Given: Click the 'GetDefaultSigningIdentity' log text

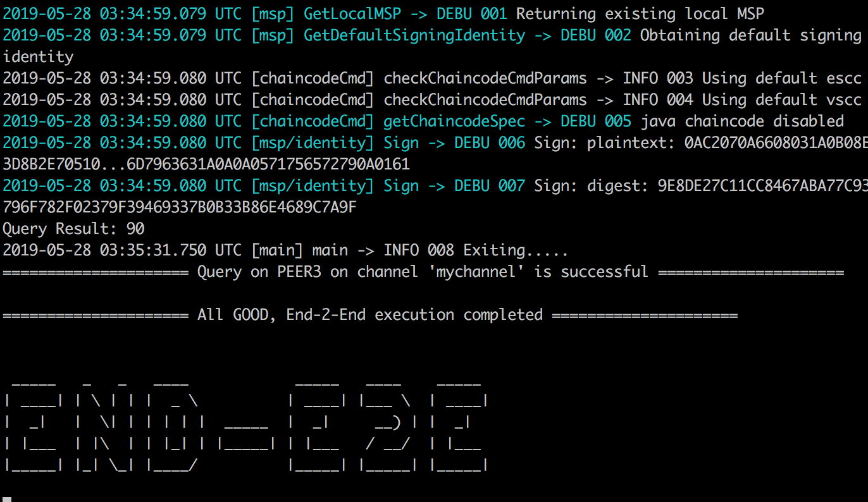Looking at the screenshot, I should pos(414,35).
